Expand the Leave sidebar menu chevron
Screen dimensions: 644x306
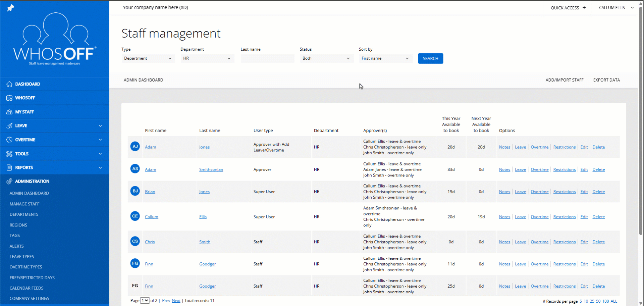(100, 126)
